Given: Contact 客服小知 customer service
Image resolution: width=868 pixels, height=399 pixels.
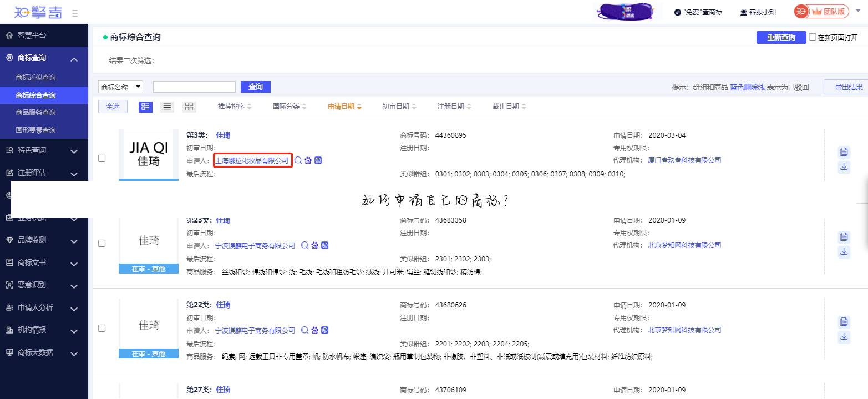Looking at the screenshot, I should pyautogui.click(x=757, y=12).
